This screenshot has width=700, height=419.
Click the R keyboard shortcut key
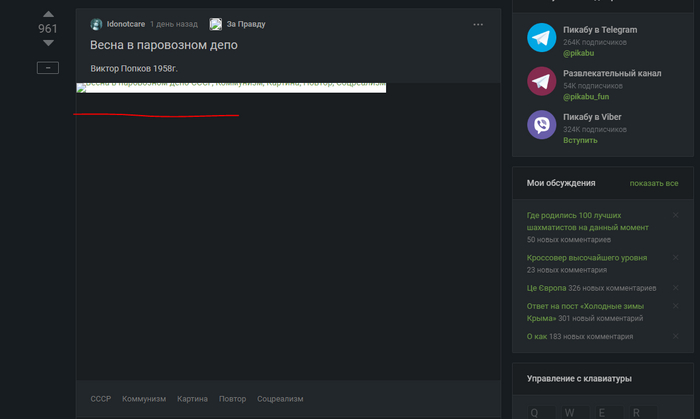(643, 412)
